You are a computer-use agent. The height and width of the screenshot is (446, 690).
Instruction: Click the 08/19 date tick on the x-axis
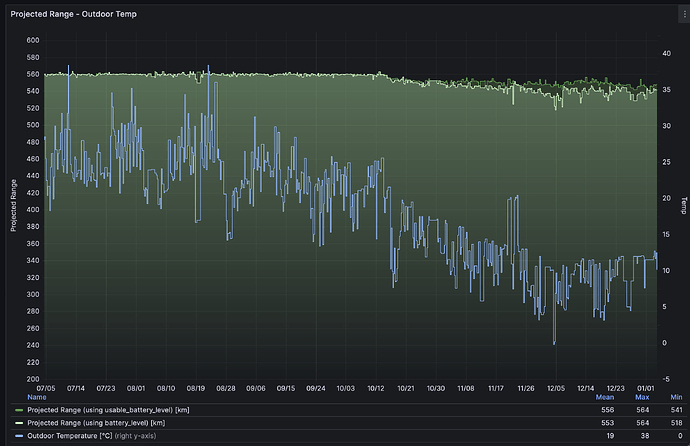click(196, 388)
